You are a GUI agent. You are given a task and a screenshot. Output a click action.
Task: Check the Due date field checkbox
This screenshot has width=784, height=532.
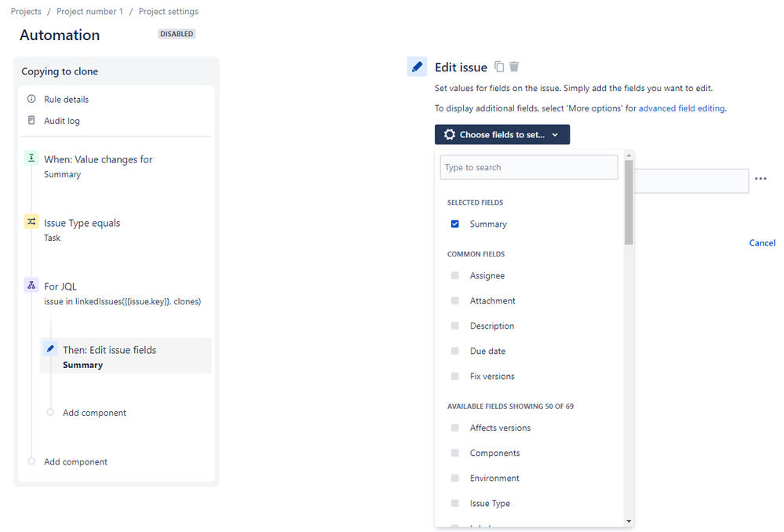[455, 351]
